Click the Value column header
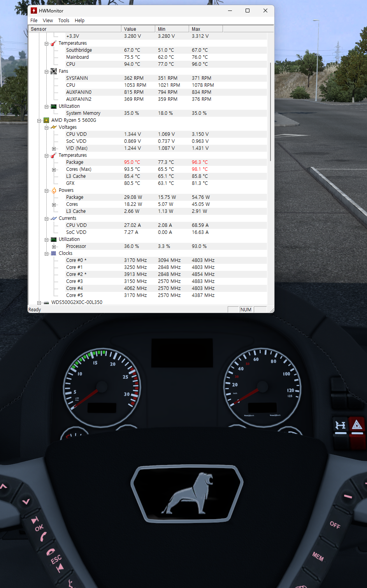This screenshot has height=588, width=367. [138, 29]
